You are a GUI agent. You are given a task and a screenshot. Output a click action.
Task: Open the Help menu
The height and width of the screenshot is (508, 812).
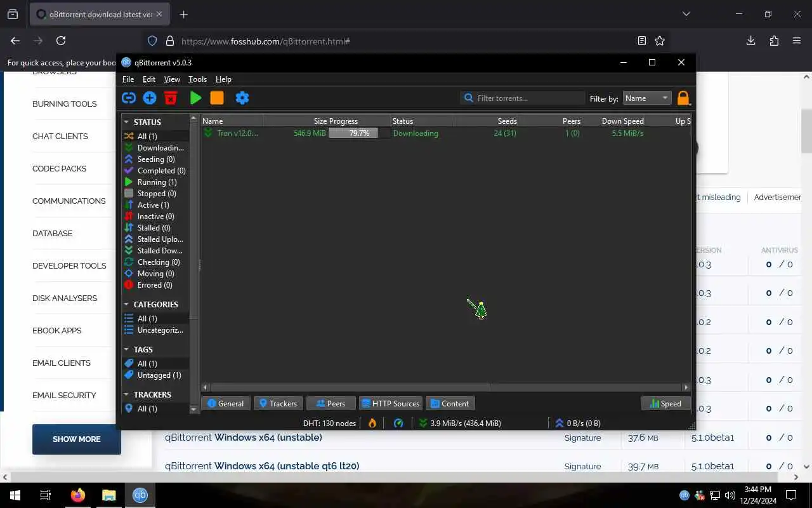pos(223,79)
